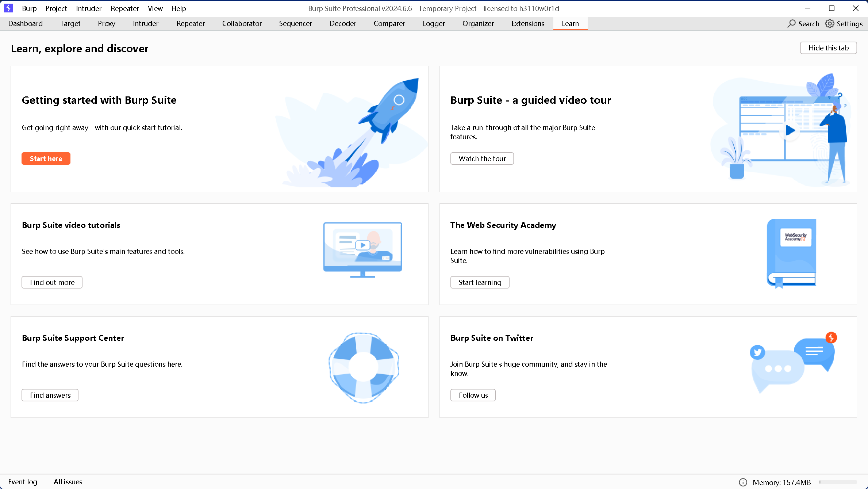Open Settings via the gear icon

830,23
